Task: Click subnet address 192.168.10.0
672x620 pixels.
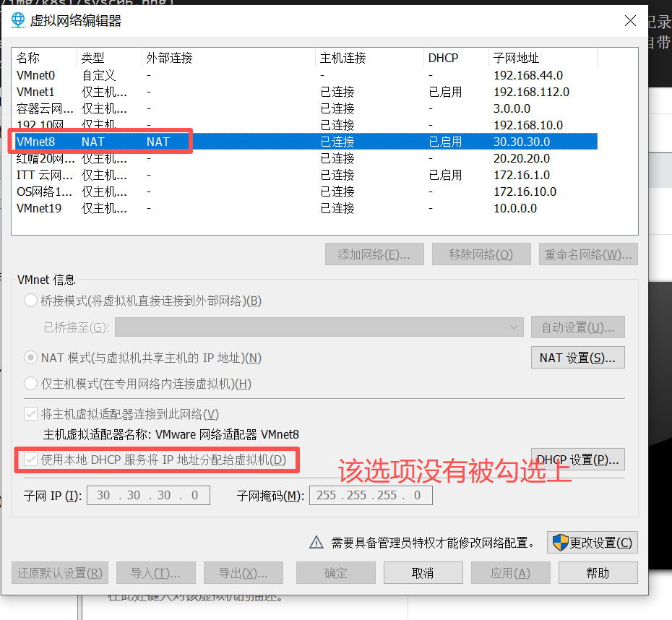Action: tap(528, 125)
